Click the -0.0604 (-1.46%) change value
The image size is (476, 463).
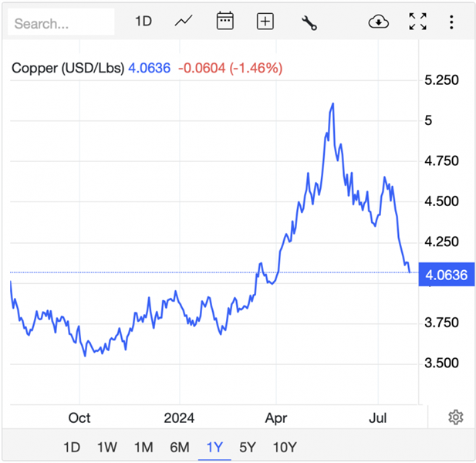click(x=231, y=68)
